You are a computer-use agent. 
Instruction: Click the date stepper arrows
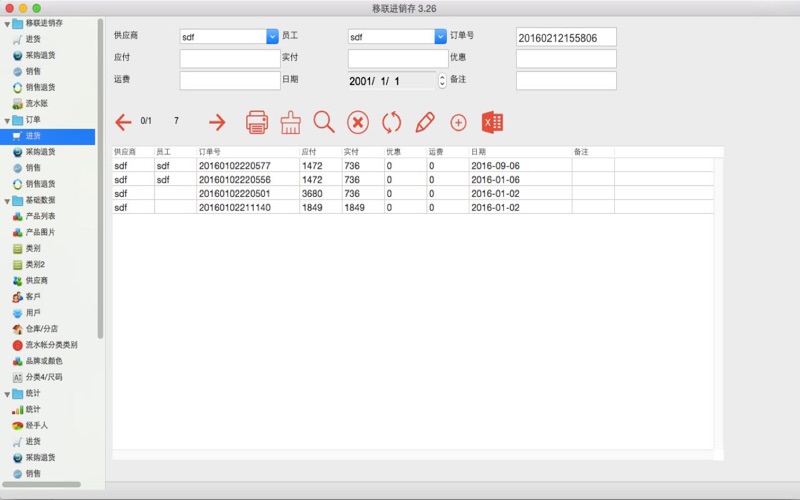tap(442, 81)
